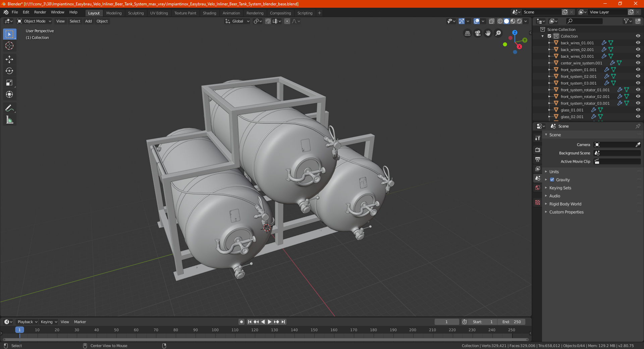644x349 pixels.
Task: Pin the Scene properties panel
Action: click(x=638, y=126)
